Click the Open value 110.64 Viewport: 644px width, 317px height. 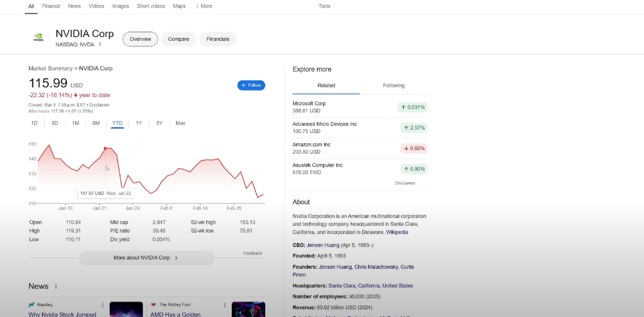[x=73, y=222]
